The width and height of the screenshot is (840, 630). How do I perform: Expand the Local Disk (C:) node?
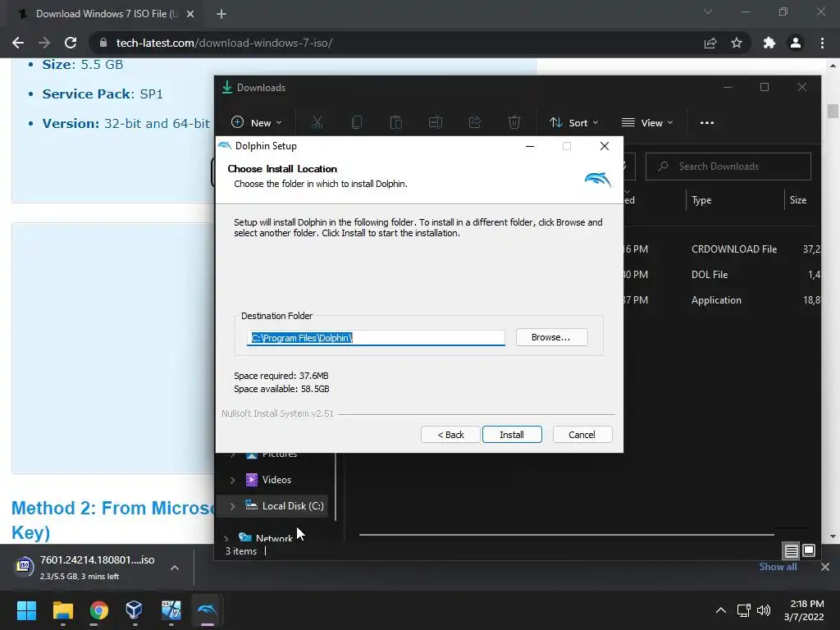click(x=232, y=506)
